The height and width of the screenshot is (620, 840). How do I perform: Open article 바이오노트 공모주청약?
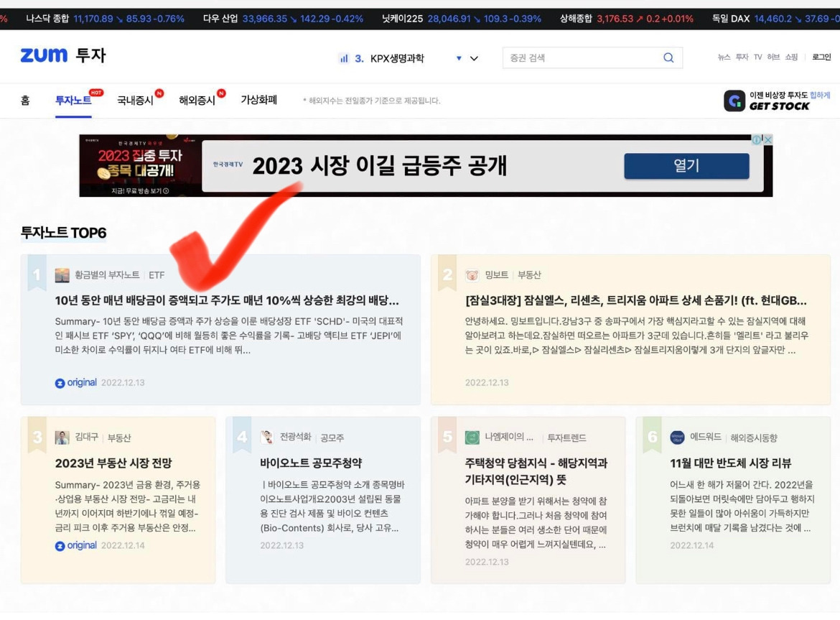pos(312,463)
